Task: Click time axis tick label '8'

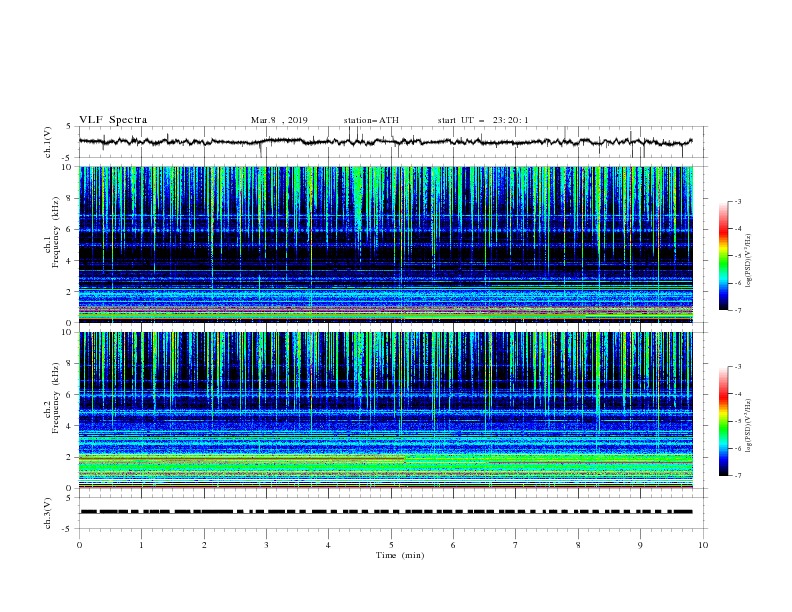Action: [x=578, y=545]
